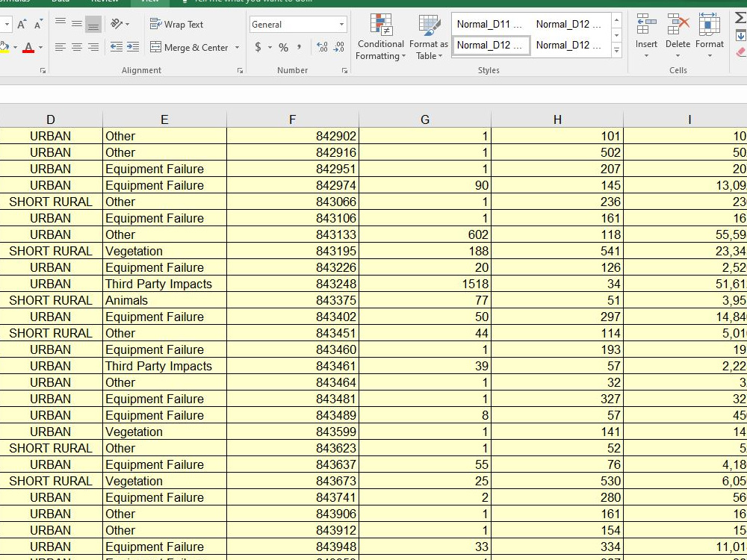Select cell containing 843948
This screenshot has width=747, height=560.
(293, 547)
